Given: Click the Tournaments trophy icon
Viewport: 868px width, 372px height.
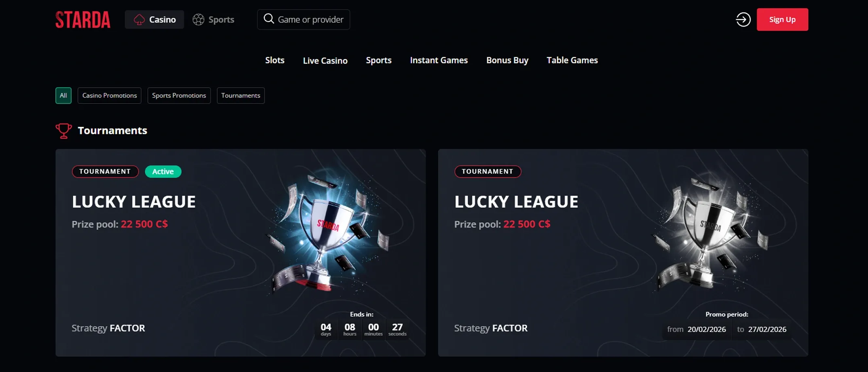Looking at the screenshot, I should 64,131.
